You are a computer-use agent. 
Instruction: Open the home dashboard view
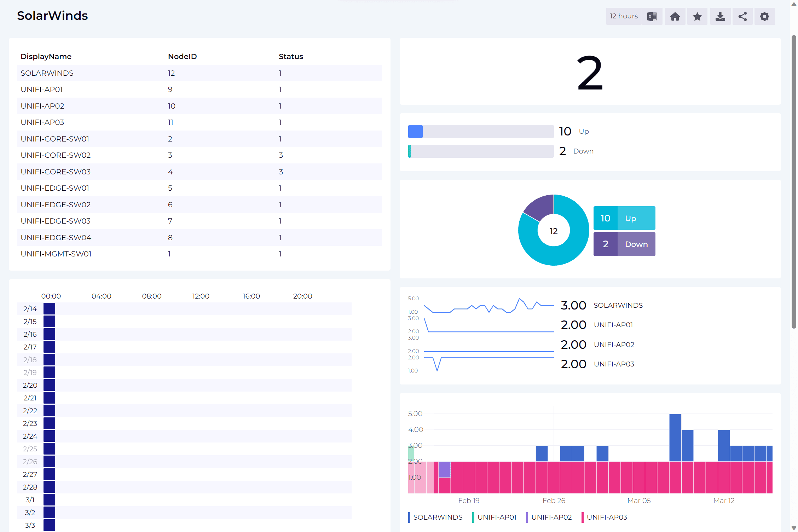click(675, 16)
